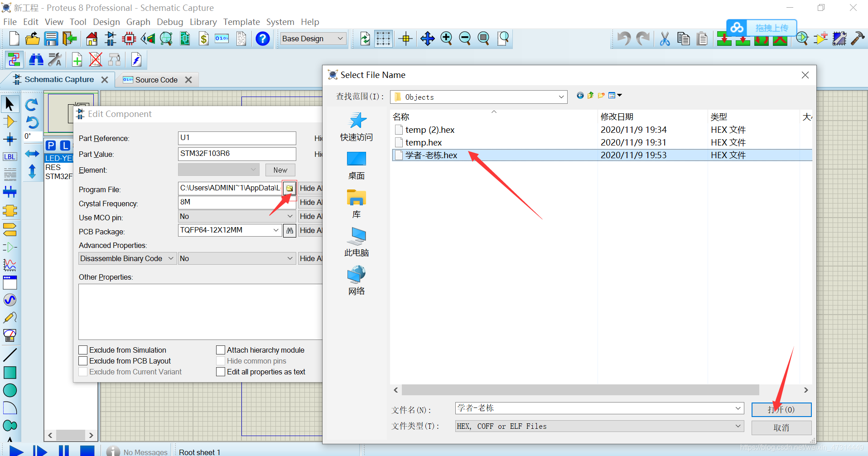This screenshot has height=456, width=868.
Task: Open the Advanced Properties value No dropdown
Action: point(237,258)
